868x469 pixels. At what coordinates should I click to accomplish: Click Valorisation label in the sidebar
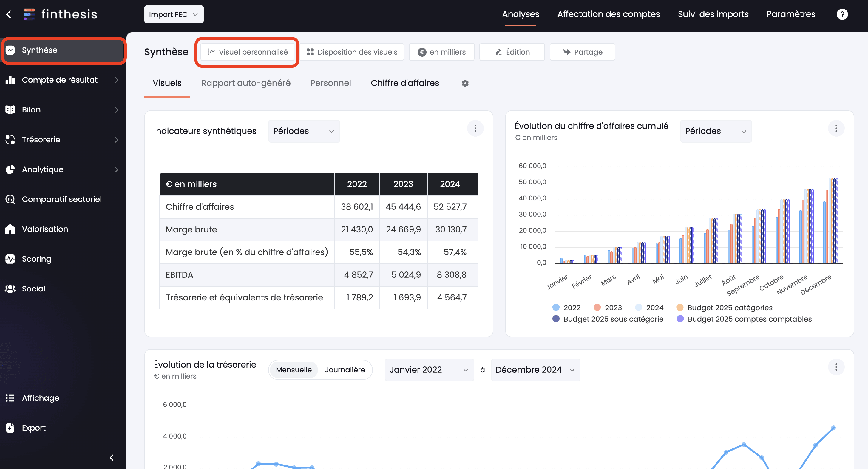click(x=45, y=229)
